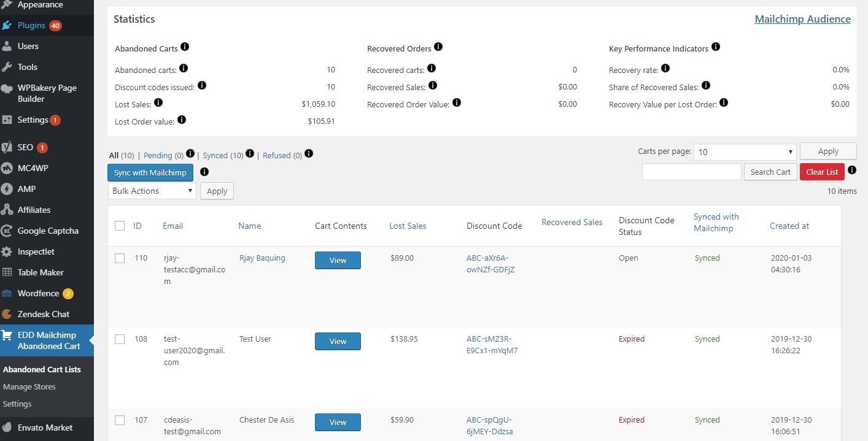Sort table by Email column
Viewport: 868px width, 441px height.
click(x=172, y=226)
